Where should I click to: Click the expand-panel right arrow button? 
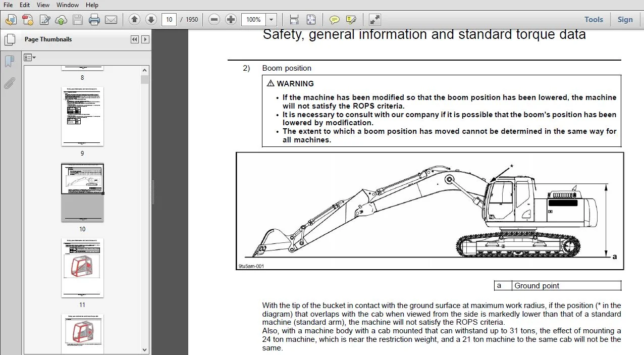(x=145, y=39)
